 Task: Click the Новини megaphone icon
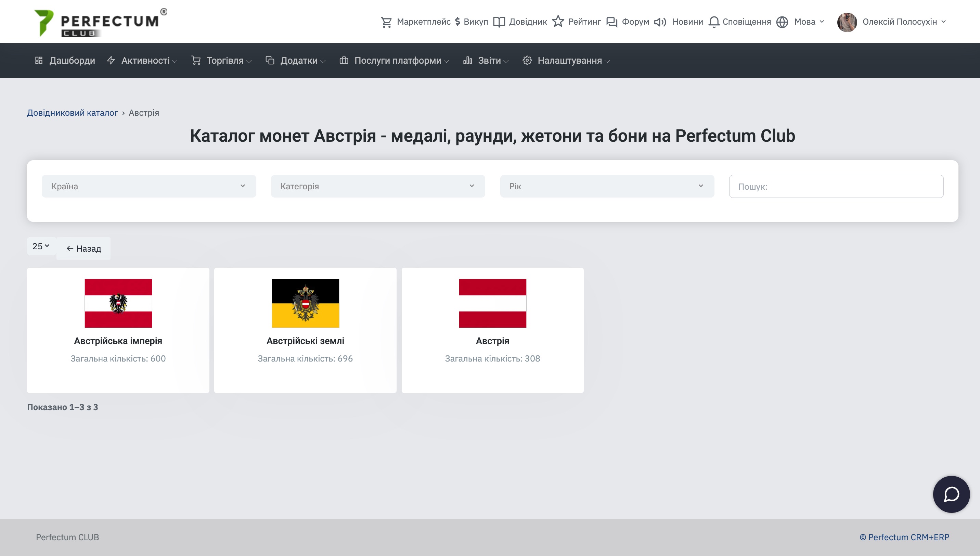[x=660, y=22]
